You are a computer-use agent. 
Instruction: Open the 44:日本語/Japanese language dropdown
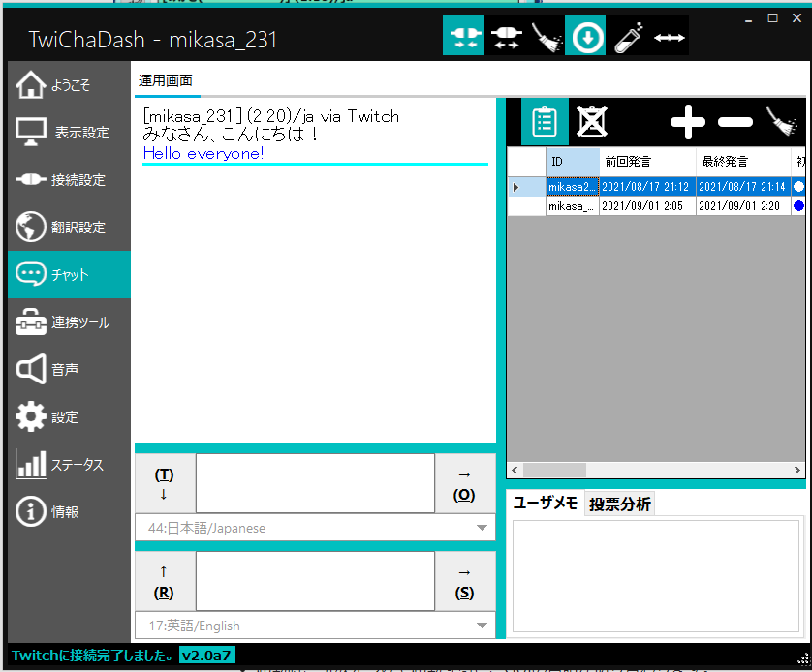point(315,528)
